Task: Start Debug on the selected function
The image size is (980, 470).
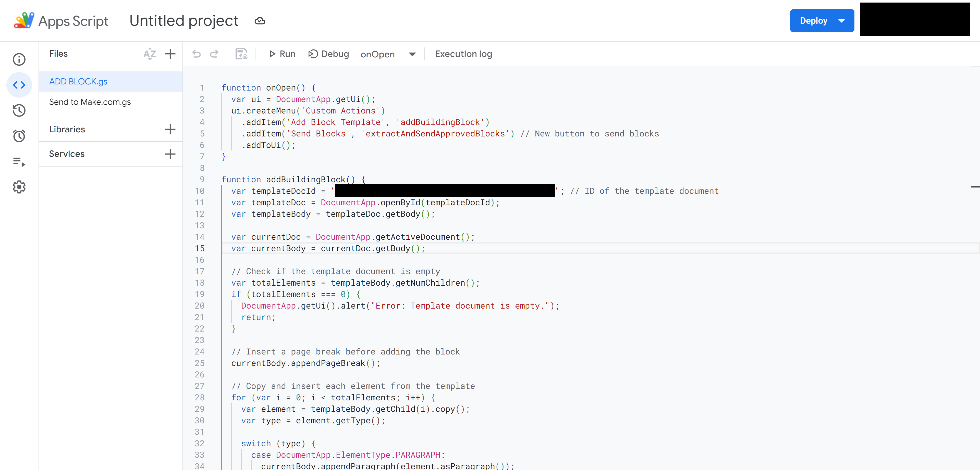Action: click(328, 54)
